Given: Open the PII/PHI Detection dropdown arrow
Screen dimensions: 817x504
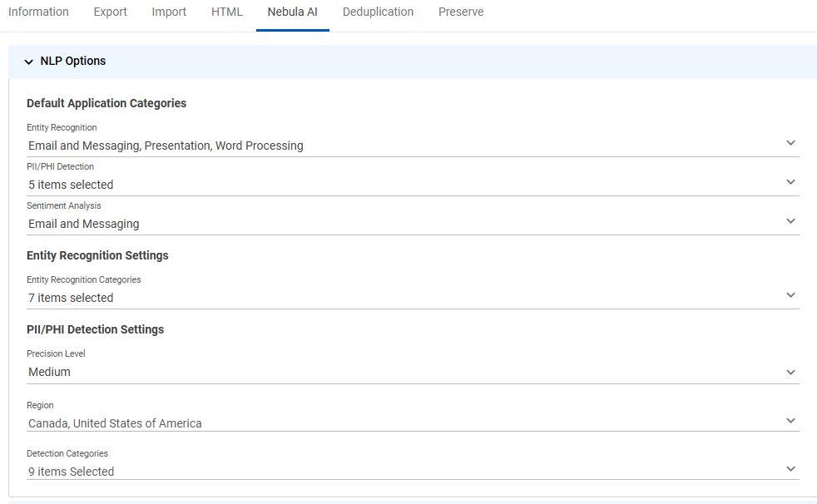Looking at the screenshot, I should [x=790, y=182].
